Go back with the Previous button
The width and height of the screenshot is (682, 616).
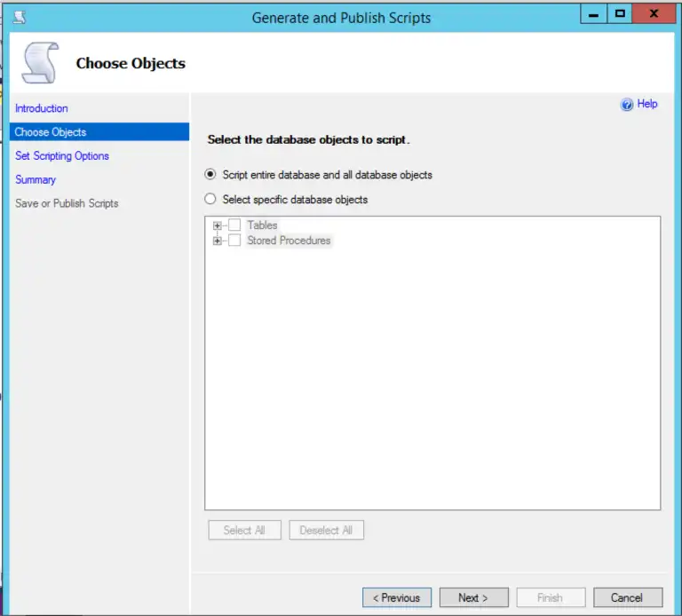point(397,597)
